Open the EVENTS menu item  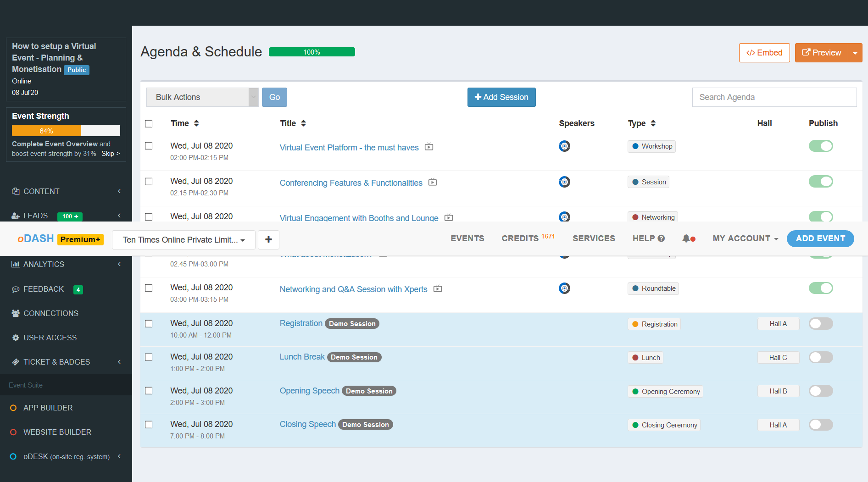click(467, 238)
